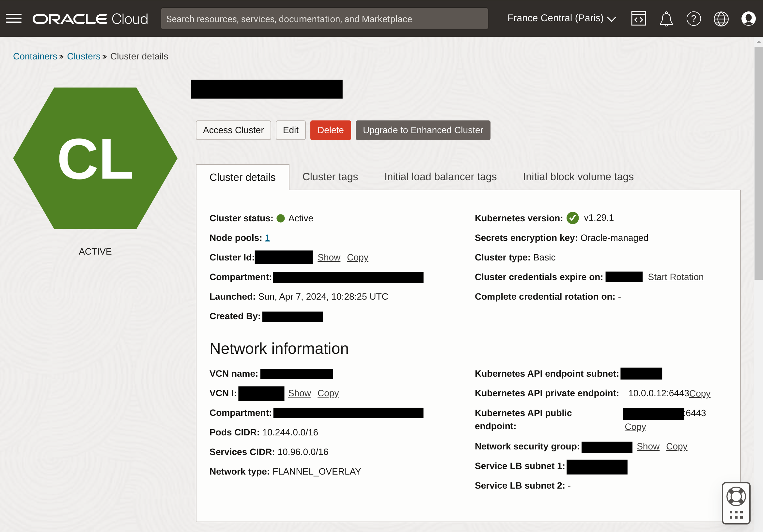This screenshot has width=763, height=532.
Task: Open the hamburger navigation menu
Action: click(14, 18)
